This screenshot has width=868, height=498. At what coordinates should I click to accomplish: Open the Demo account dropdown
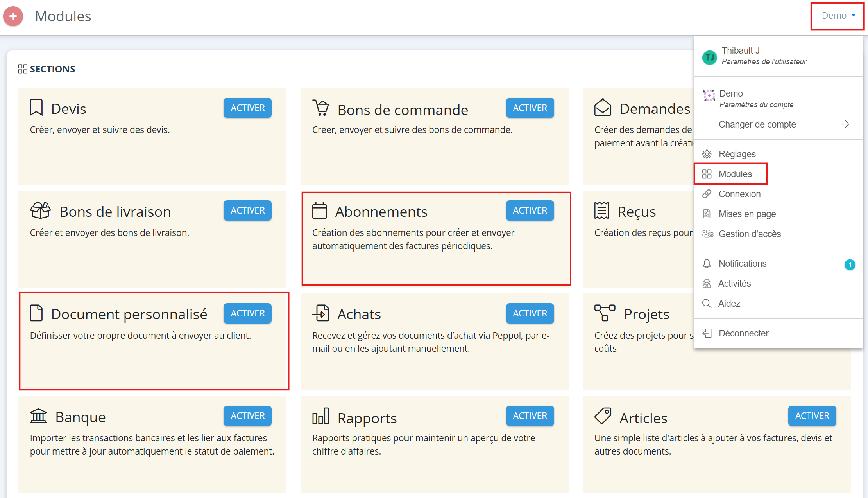click(x=838, y=16)
